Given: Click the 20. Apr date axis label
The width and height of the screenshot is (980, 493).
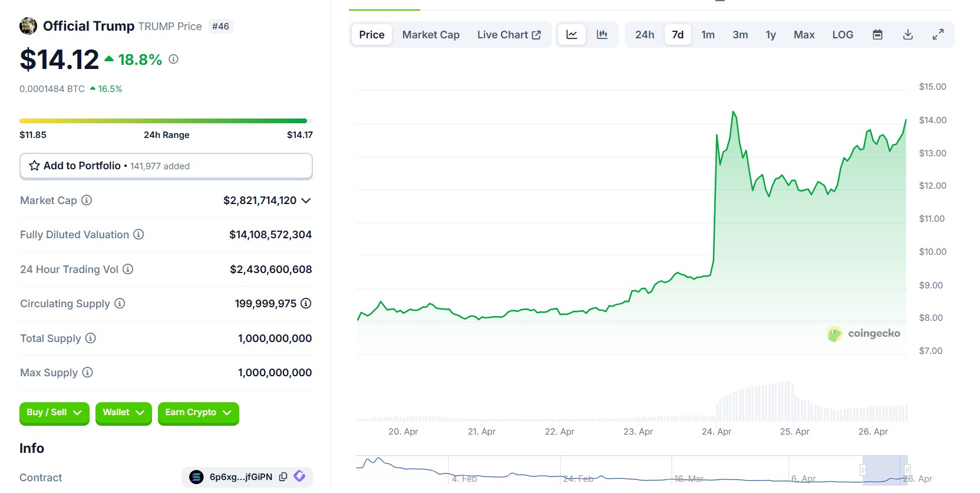Looking at the screenshot, I should coord(403,432).
